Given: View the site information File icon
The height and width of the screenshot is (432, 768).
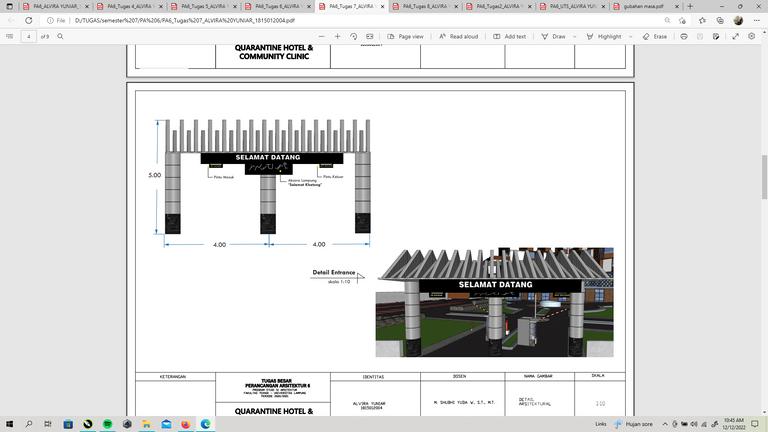Looking at the screenshot, I should coord(56,21).
